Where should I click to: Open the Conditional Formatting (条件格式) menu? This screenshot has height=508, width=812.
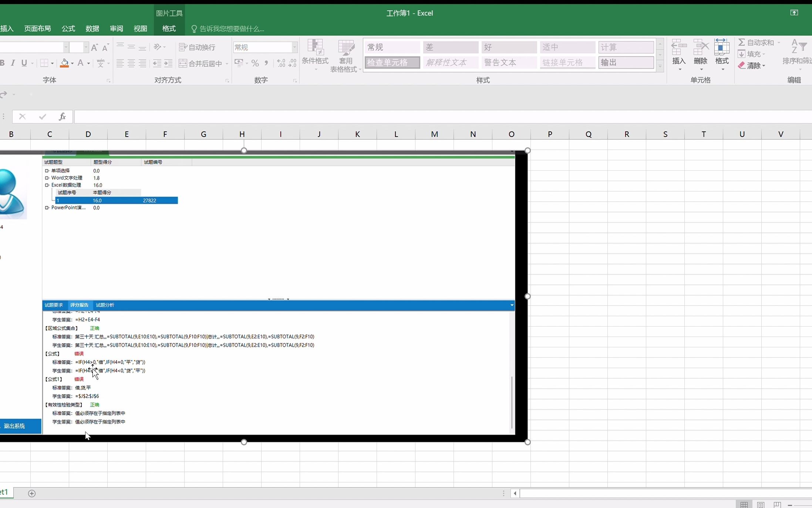click(x=315, y=56)
